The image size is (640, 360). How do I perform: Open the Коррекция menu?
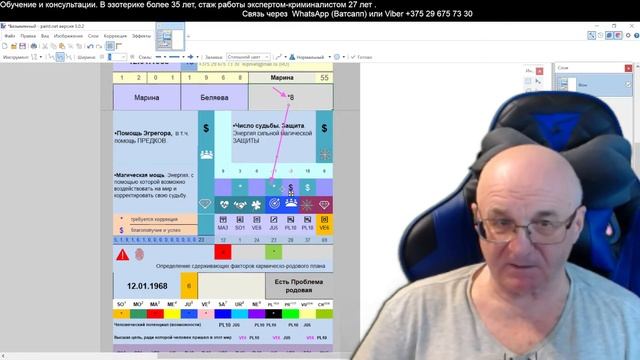pos(115,36)
